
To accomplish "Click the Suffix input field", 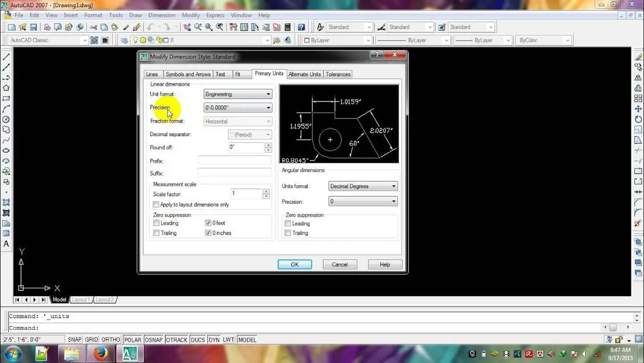I will pyautogui.click(x=234, y=173).
